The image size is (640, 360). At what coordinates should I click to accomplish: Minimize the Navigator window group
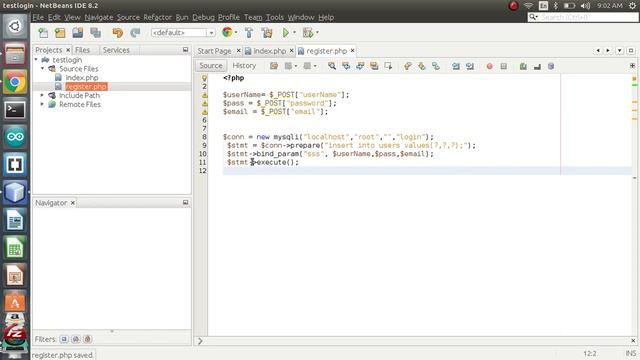click(x=185, y=202)
